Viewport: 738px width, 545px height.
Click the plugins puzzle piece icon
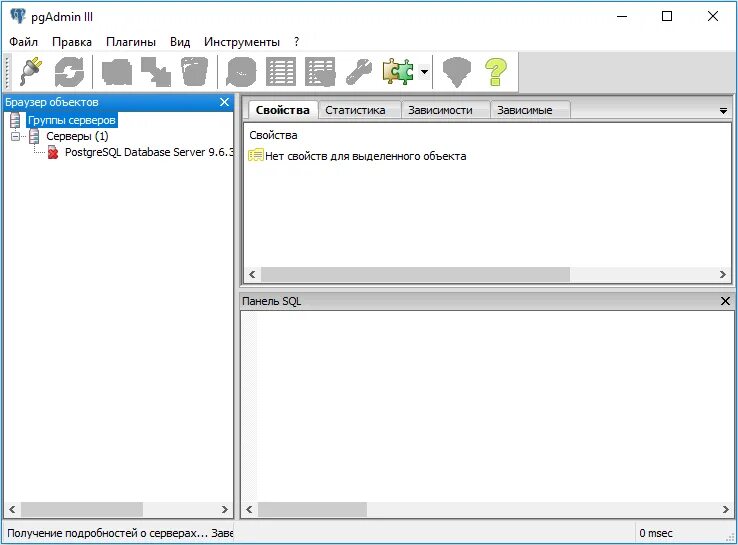(x=398, y=72)
